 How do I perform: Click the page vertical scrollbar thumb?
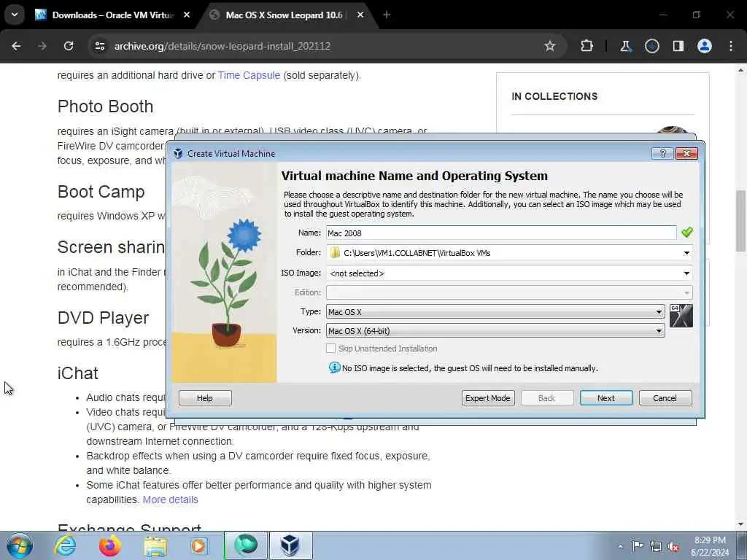pyautogui.click(x=741, y=220)
